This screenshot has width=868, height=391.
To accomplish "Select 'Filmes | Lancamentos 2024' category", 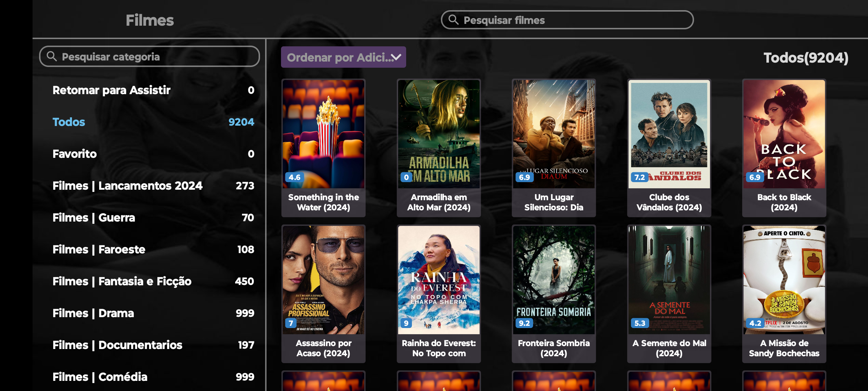I will 127,186.
